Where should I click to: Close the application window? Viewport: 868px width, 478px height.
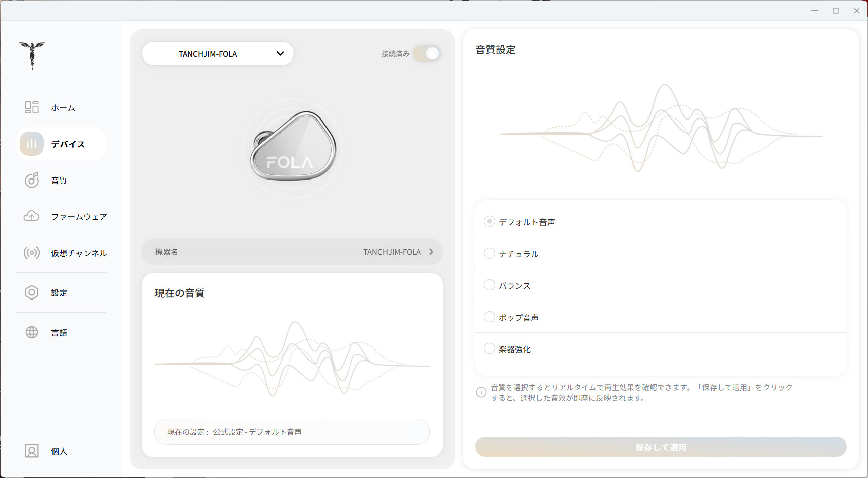(x=857, y=11)
